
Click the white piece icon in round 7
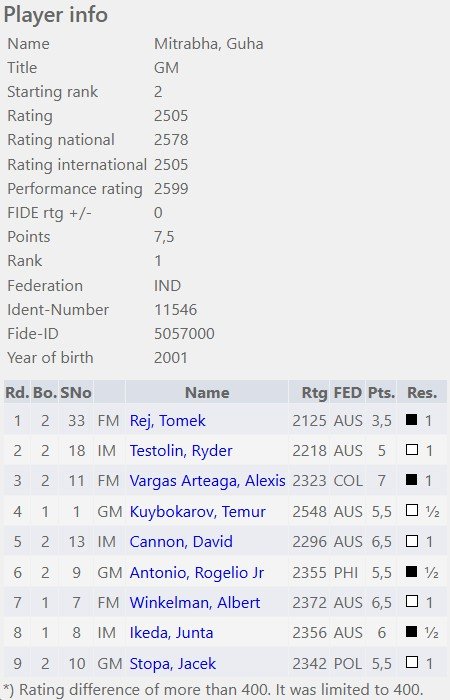click(412, 601)
